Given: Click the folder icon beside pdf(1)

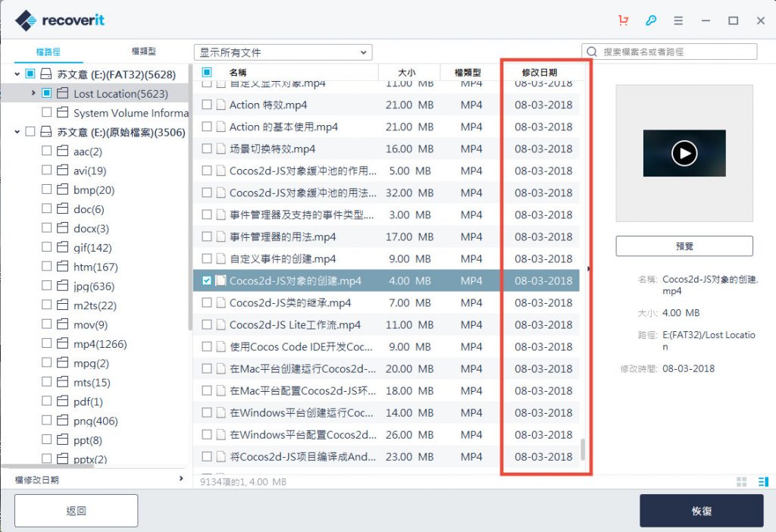Looking at the screenshot, I should click(62, 402).
